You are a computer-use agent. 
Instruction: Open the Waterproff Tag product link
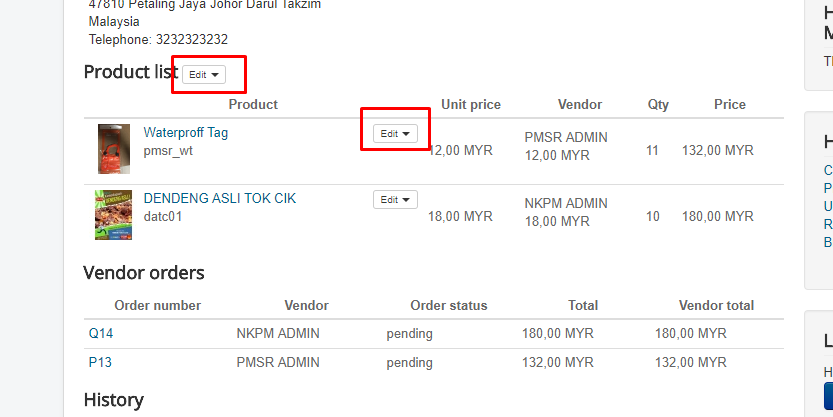pyautogui.click(x=186, y=132)
